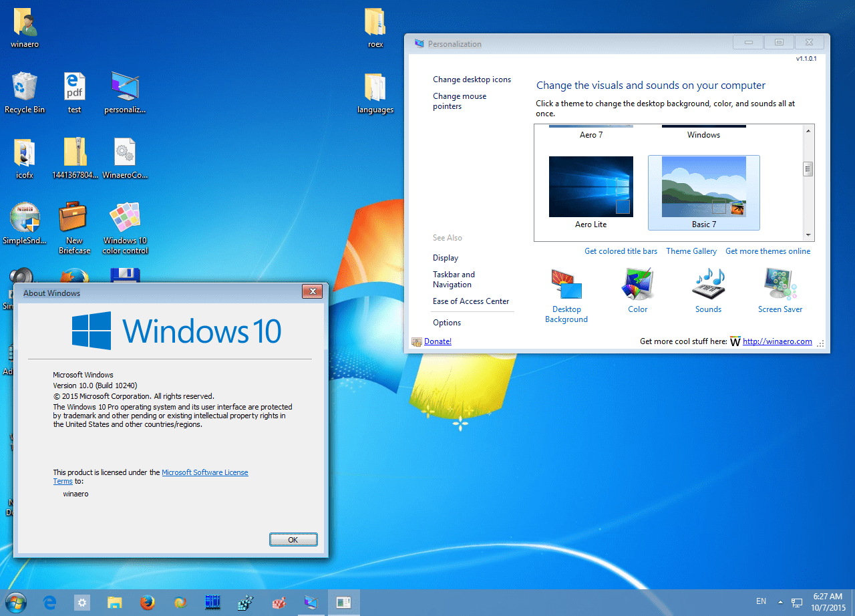Open the Color settings icon

[x=637, y=284]
